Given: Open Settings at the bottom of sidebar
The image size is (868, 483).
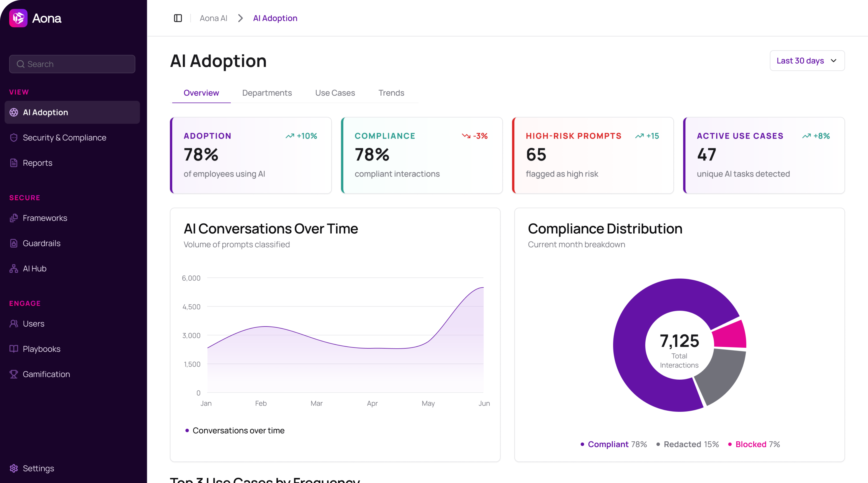Looking at the screenshot, I should (38, 468).
